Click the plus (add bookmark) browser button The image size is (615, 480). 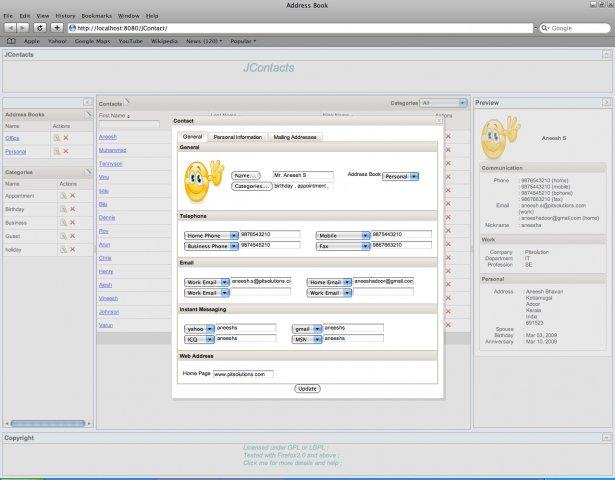point(57,28)
